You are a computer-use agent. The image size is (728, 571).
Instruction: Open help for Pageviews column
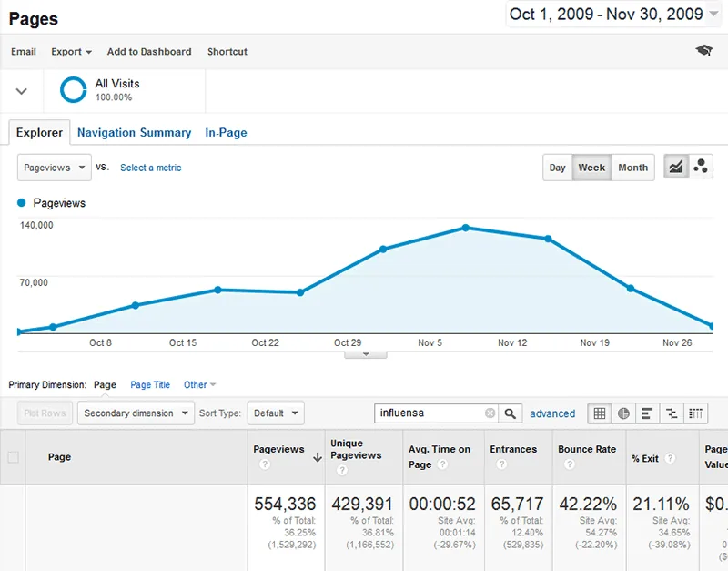(x=265, y=464)
